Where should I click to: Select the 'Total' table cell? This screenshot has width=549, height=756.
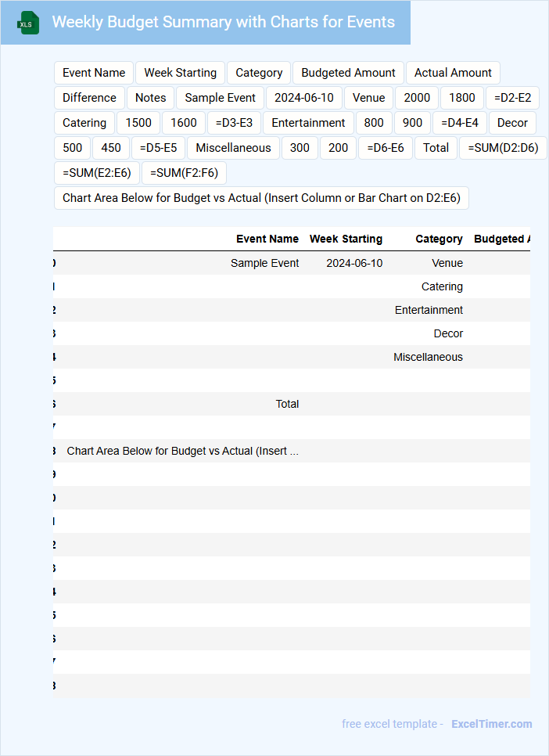[x=287, y=404]
